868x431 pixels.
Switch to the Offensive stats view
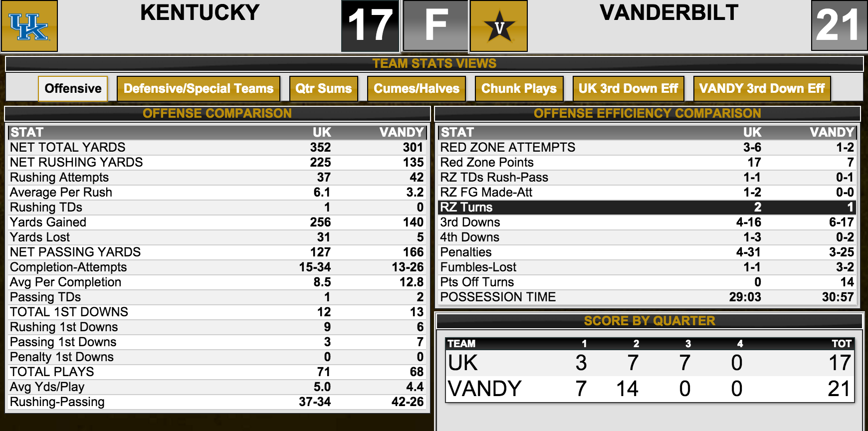pyautogui.click(x=73, y=89)
